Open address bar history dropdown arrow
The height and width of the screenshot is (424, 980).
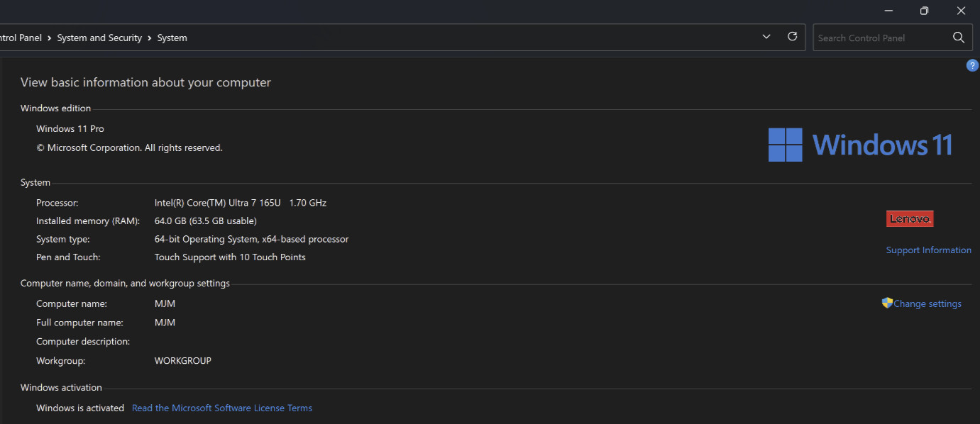(x=766, y=37)
